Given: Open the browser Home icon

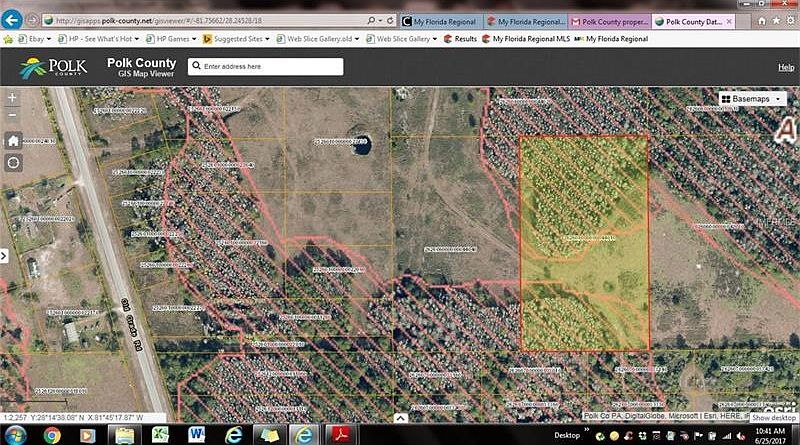Looking at the screenshot, I should [762, 21].
